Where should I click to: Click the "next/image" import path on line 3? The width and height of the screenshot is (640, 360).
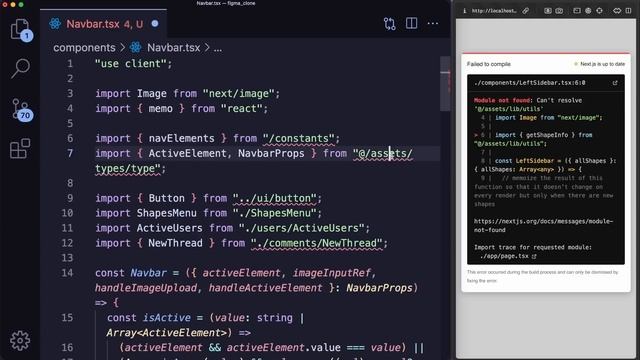click(238, 94)
